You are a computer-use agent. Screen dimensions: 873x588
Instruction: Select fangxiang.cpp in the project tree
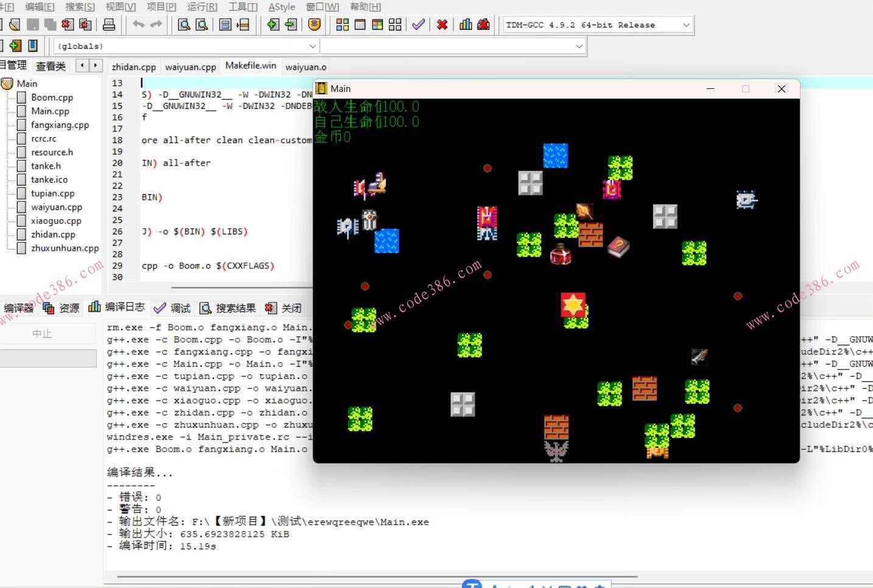click(60, 125)
